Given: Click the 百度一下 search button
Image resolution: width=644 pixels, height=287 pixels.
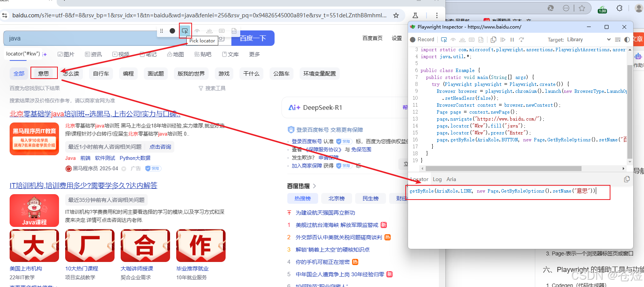Looking at the screenshot, I should click(x=253, y=38).
